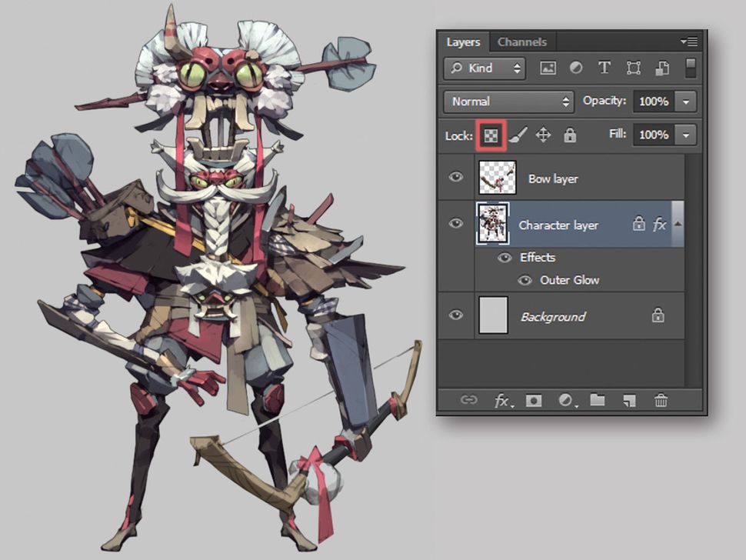The width and height of the screenshot is (746, 560).
Task: Add a layer mask
Action: [x=535, y=400]
